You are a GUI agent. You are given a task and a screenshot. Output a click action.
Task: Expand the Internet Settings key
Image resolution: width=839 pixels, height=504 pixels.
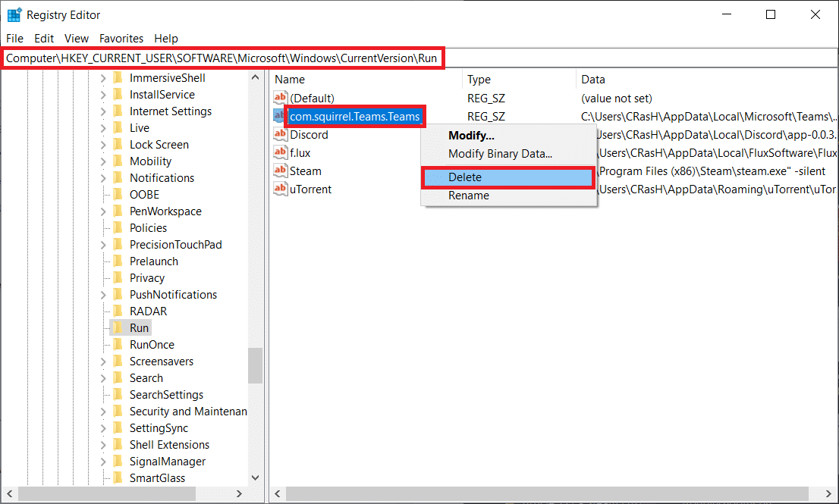103,111
